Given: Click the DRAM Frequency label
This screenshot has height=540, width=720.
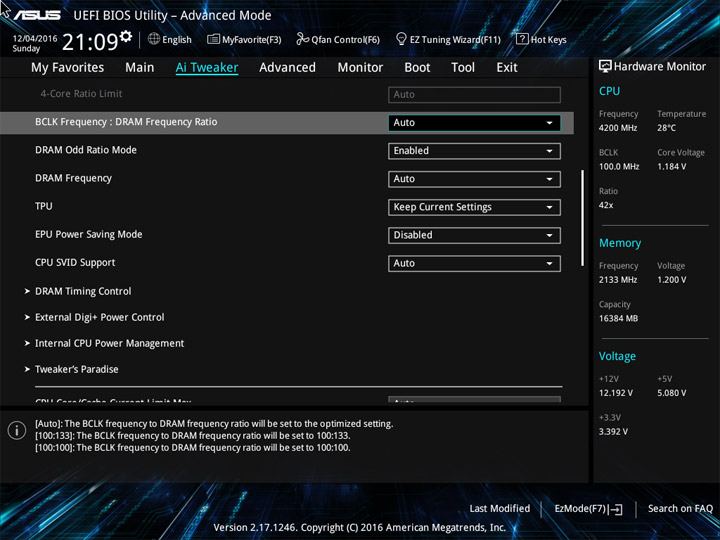Looking at the screenshot, I should tap(73, 178).
